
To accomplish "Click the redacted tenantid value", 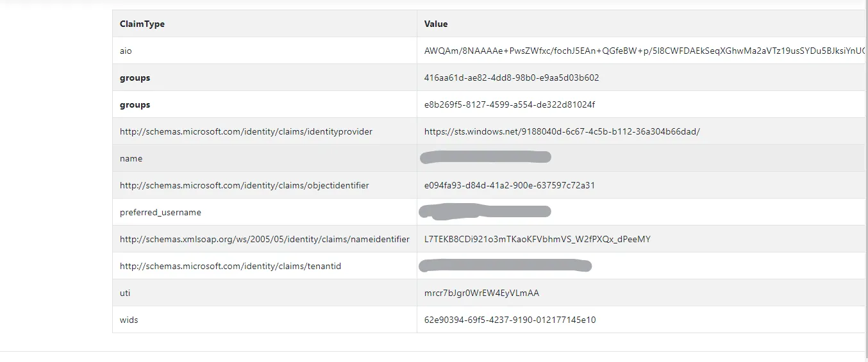I will 505,265.
